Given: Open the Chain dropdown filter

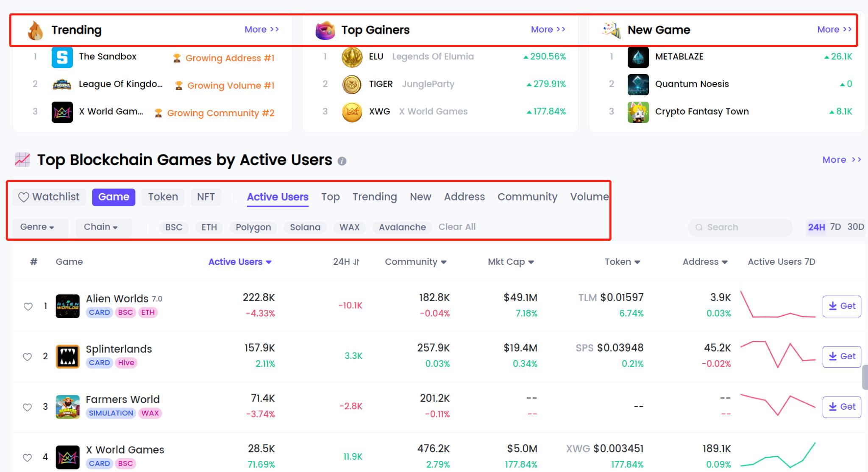Looking at the screenshot, I should [101, 227].
